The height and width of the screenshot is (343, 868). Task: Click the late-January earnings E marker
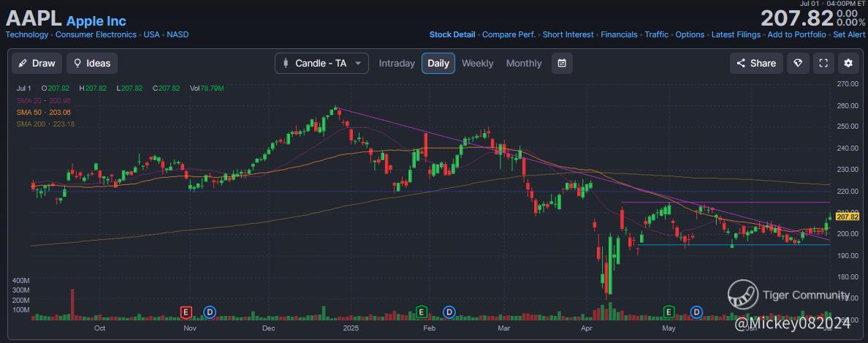tap(422, 312)
